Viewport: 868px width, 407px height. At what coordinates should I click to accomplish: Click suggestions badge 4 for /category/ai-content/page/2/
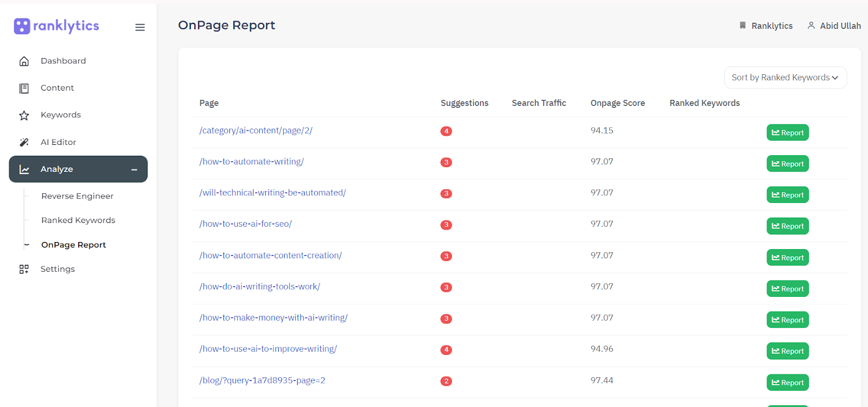click(446, 131)
